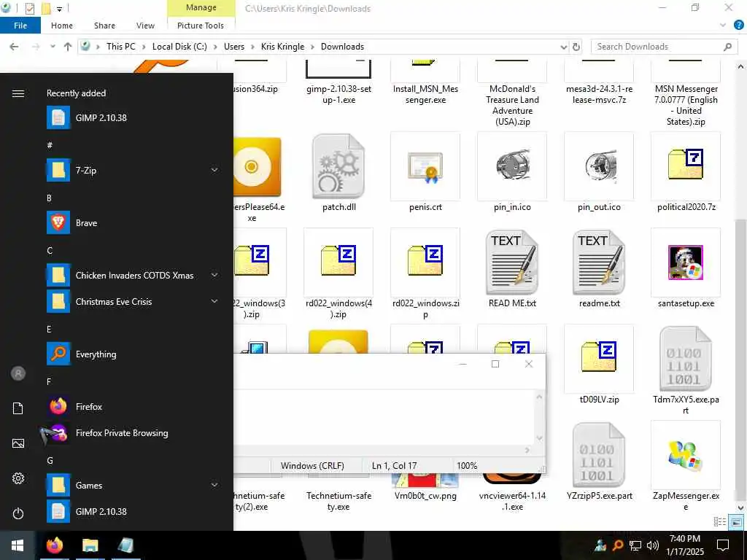This screenshot has height=560, width=747.
Task: Expand Christmas Eve Crisis folder
Action: click(215, 301)
